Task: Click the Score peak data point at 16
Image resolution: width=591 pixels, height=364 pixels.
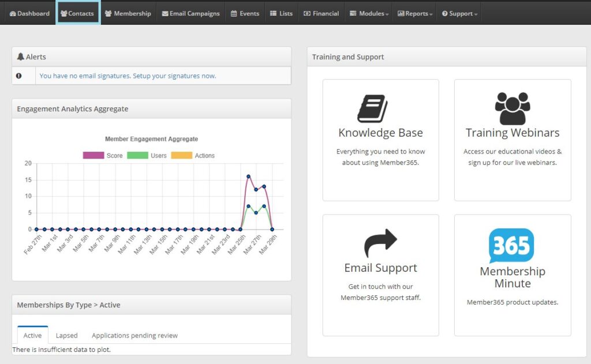Action: 248,177
